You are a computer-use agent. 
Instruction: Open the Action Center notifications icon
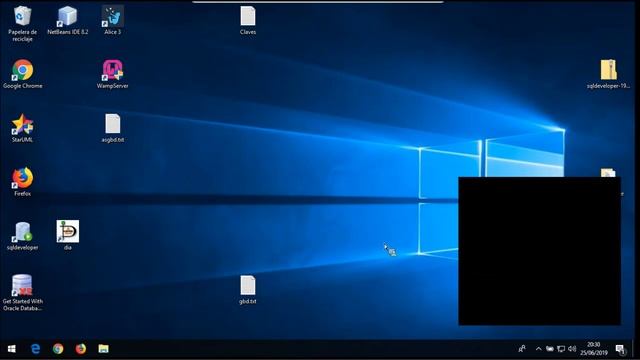coord(620,349)
